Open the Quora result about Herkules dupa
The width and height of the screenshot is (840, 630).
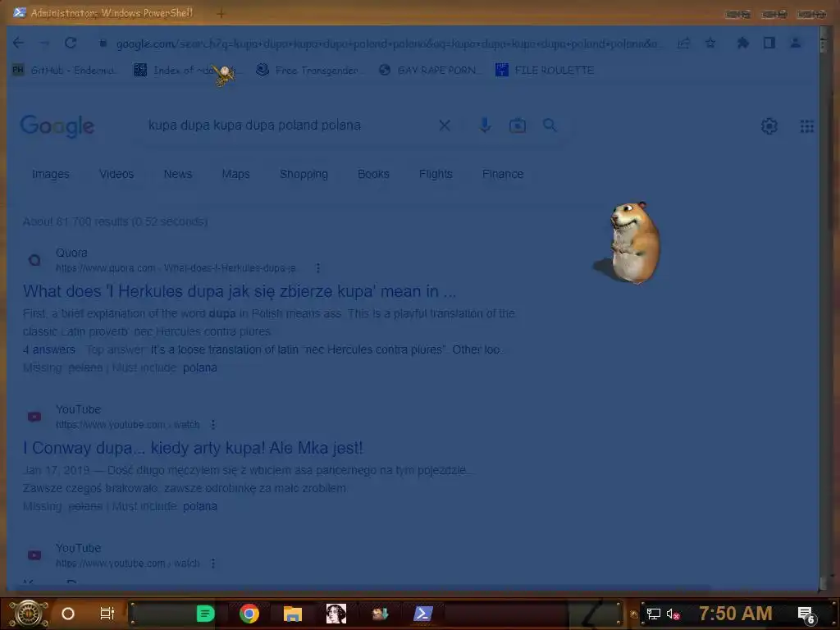240,291
